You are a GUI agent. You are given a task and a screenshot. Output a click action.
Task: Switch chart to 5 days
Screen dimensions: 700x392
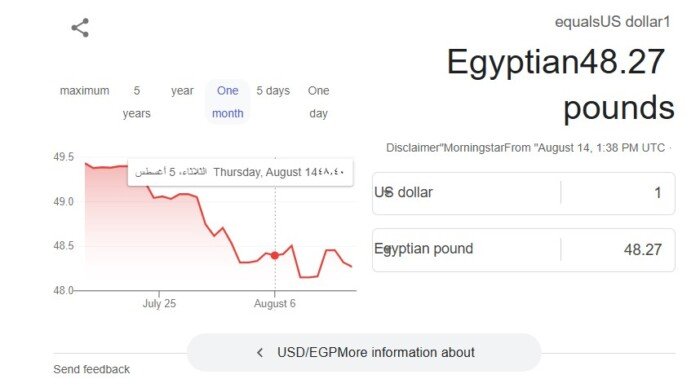click(x=273, y=91)
